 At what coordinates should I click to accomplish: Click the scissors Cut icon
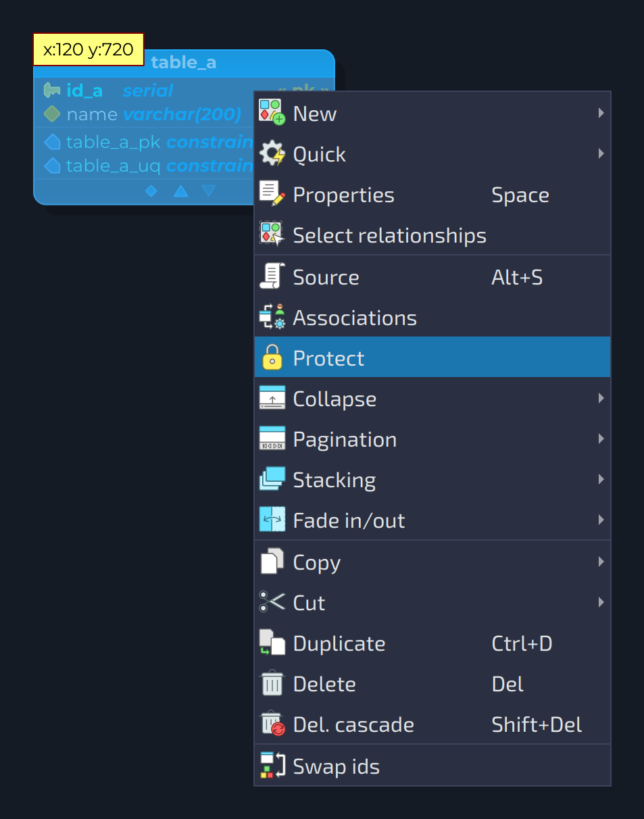pyautogui.click(x=272, y=602)
